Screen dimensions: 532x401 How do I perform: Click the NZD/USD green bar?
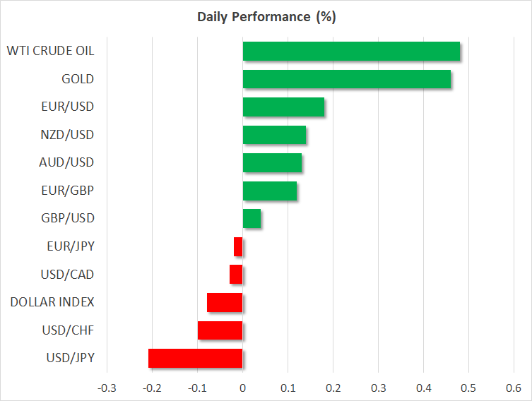pos(274,135)
